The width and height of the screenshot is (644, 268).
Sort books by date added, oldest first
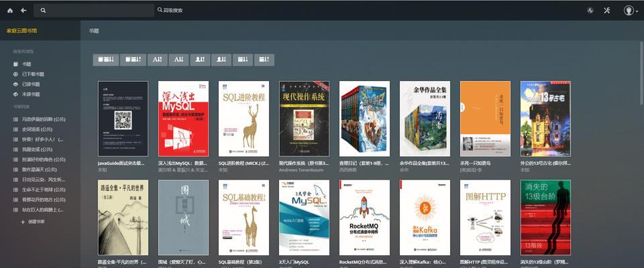click(133, 60)
